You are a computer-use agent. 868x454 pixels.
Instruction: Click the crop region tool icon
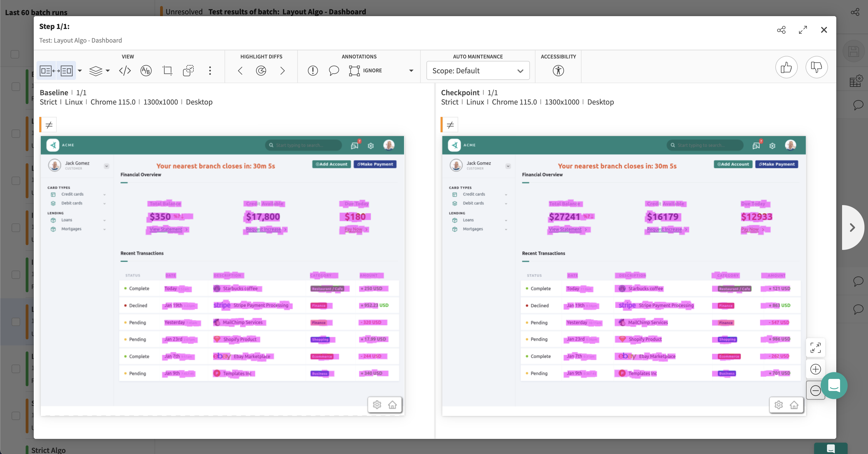click(167, 71)
